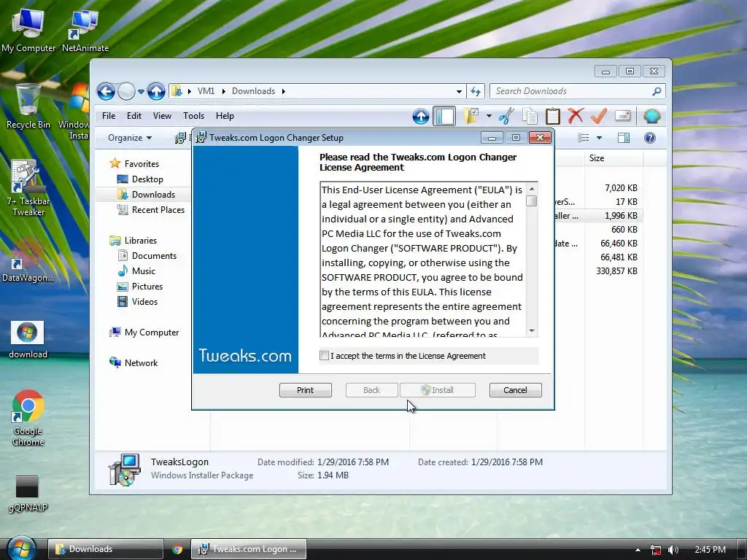Click the license text scrollbar thumb
This screenshot has height=560, width=747.
532,201
